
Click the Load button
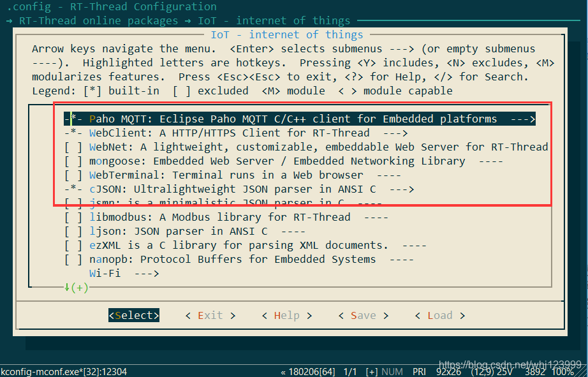coord(440,316)
